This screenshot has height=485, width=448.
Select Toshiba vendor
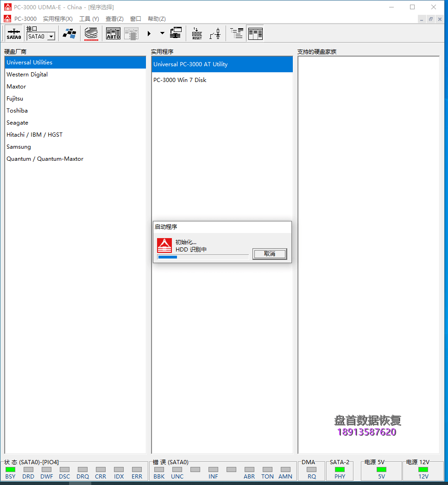click(x=75, y=111)
